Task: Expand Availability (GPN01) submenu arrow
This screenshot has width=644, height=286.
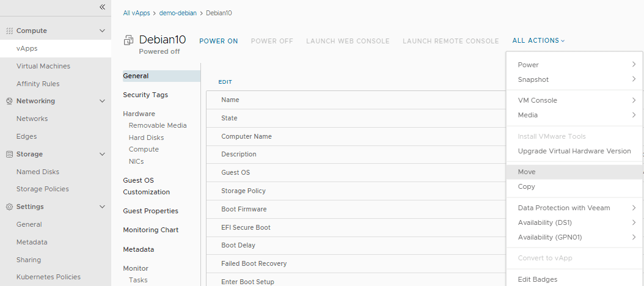Action: click(x=634, y=237)
